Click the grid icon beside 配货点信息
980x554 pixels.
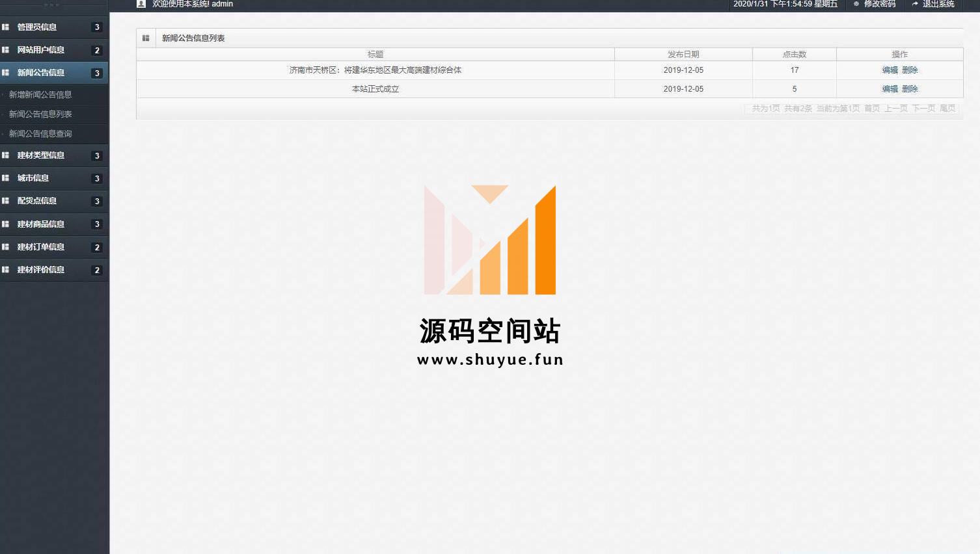[x=6, y=201]
